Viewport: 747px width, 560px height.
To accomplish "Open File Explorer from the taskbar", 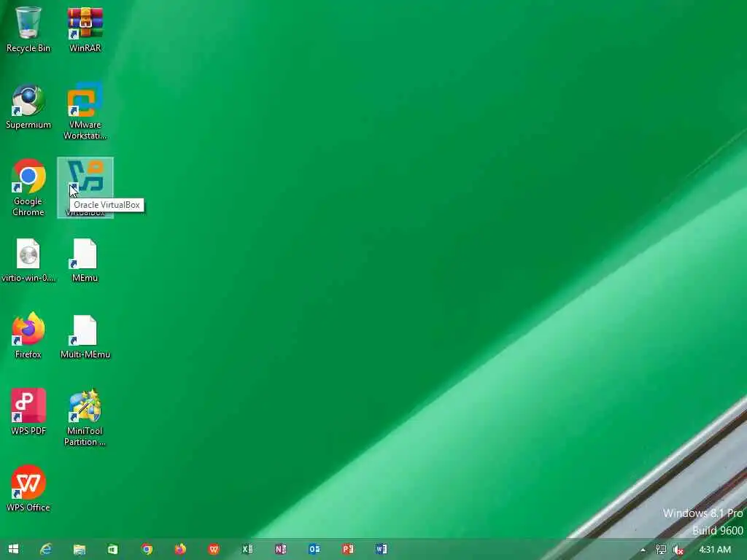I will [x=79, y=550].
